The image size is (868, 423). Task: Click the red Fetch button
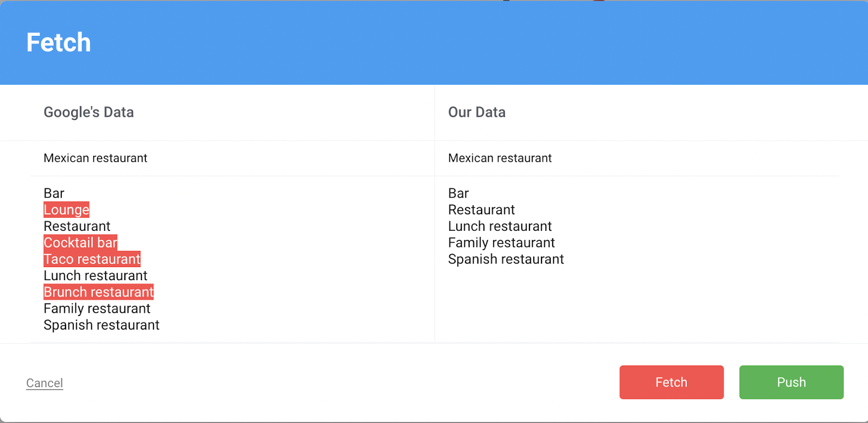(x=672, y=382)
